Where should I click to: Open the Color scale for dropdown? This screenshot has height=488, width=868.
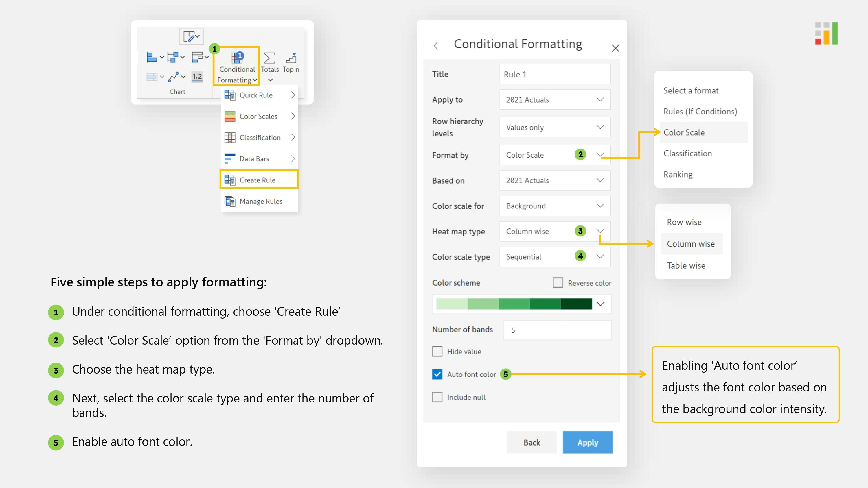pos(555,206)
